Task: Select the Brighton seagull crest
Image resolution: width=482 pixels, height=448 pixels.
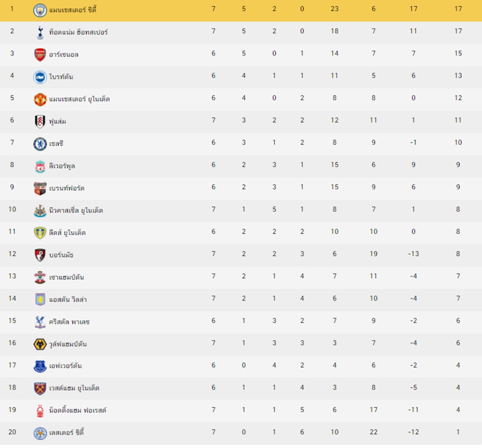Action: [40, 77]
